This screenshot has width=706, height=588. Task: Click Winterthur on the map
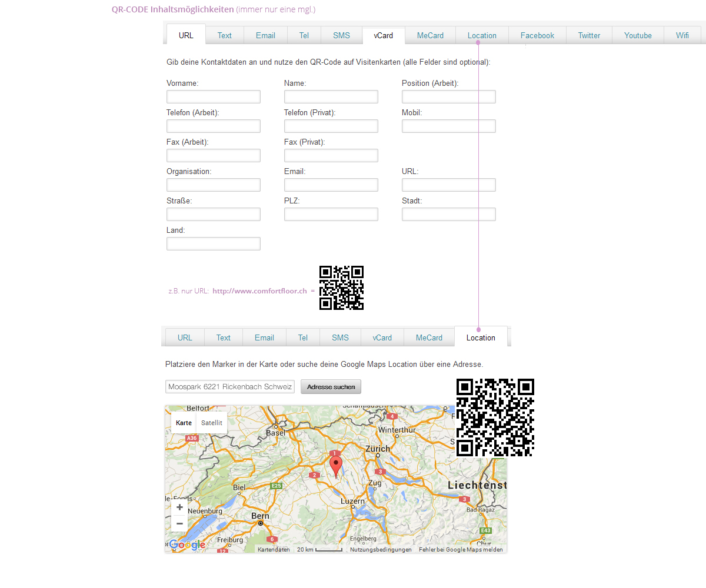(x=397, y=430)
